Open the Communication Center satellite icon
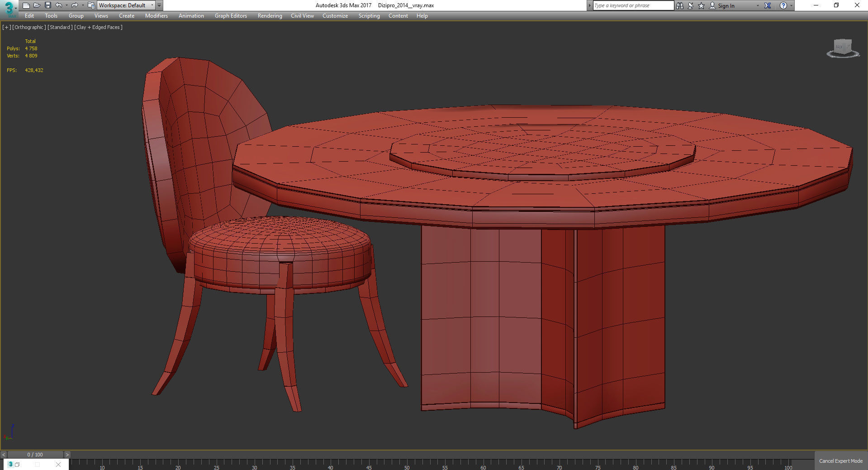 point(690,5)
